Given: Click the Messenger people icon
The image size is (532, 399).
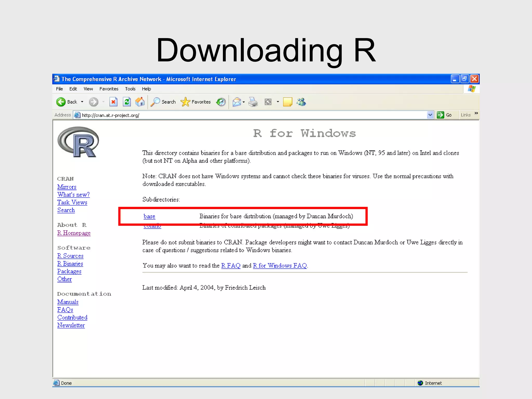Looking at the screenshot, I should [x=301, y=102].
